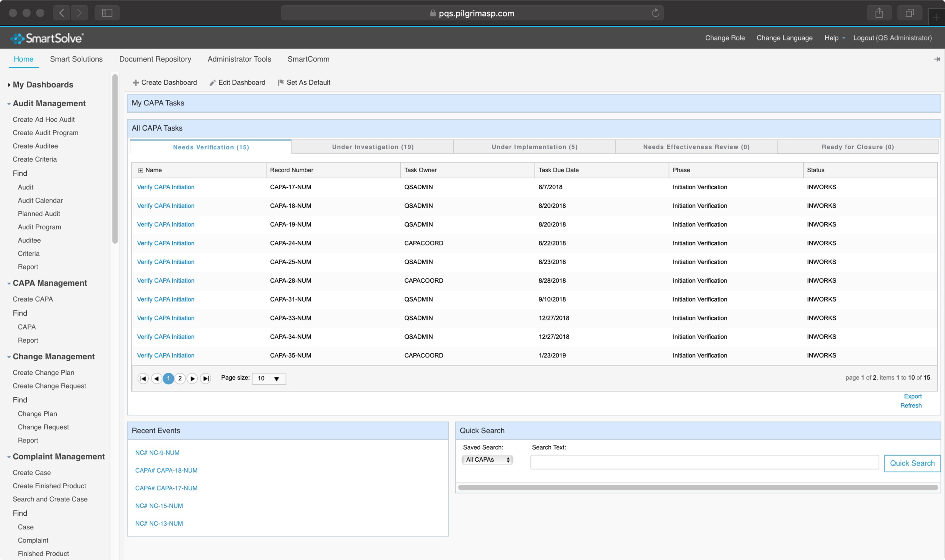Select page 1 in the grid pager
Viewport: 945px width, 560px height.
(x=168, y=379)
